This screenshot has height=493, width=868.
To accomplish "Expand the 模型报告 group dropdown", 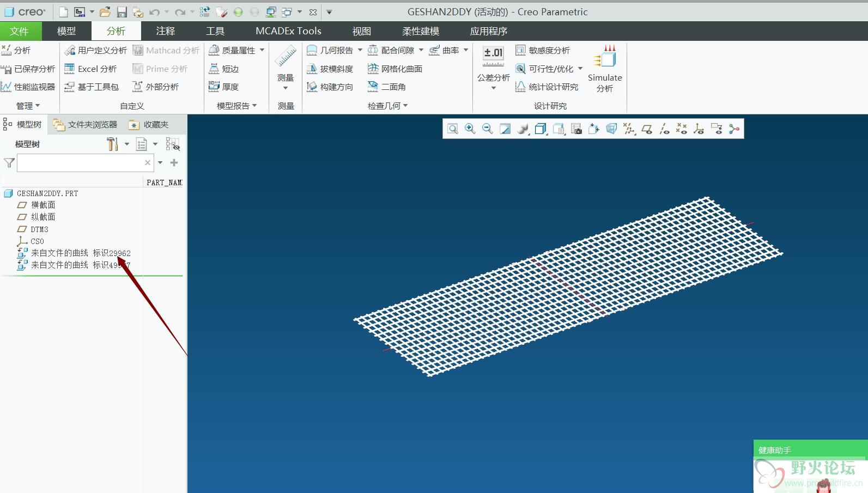I will [x=236, y=106].
